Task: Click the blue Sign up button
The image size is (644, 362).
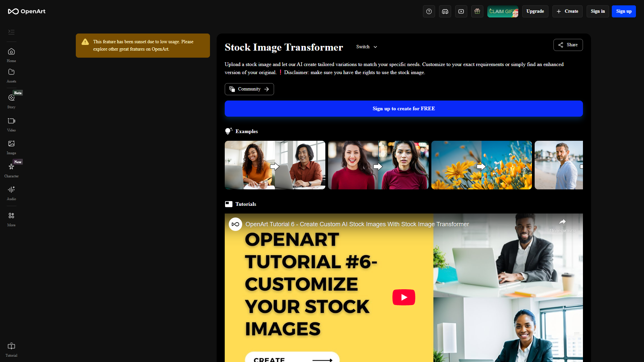Action: coord(624,11)
